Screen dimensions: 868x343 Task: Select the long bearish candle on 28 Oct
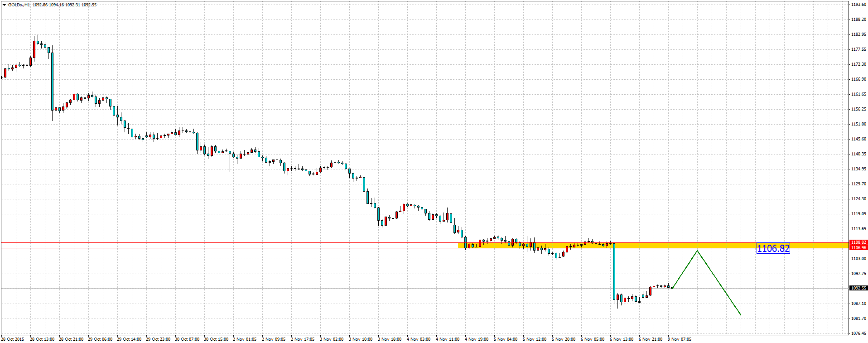pos(52,82)
